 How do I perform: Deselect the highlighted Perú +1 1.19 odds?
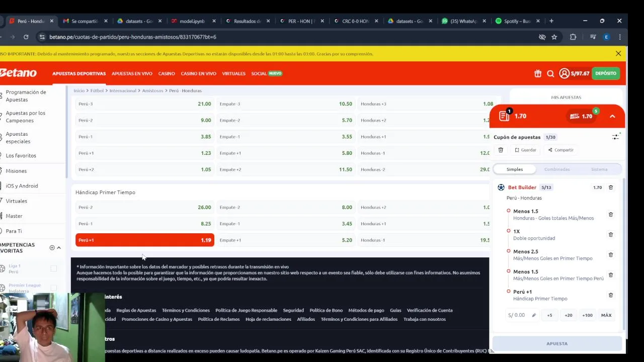tap(145, 240)
